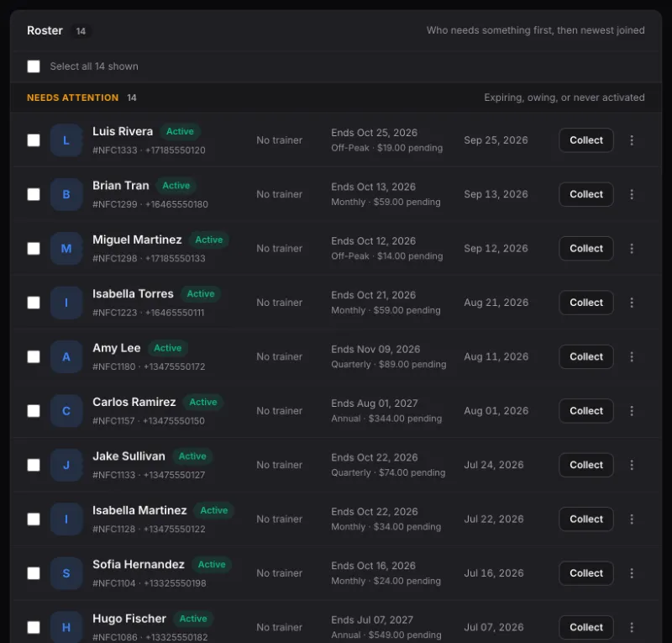
Task: Collect payment from Jake Sullivan
Action: pos(585,465)
